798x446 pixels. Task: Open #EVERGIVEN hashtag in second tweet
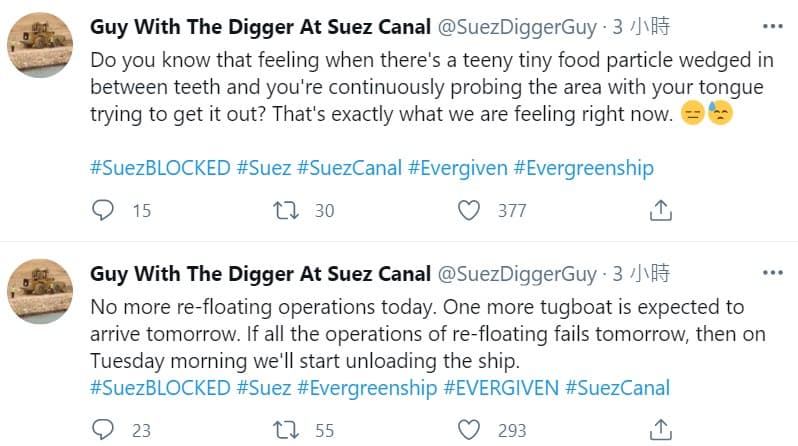(x=501, y=388)
